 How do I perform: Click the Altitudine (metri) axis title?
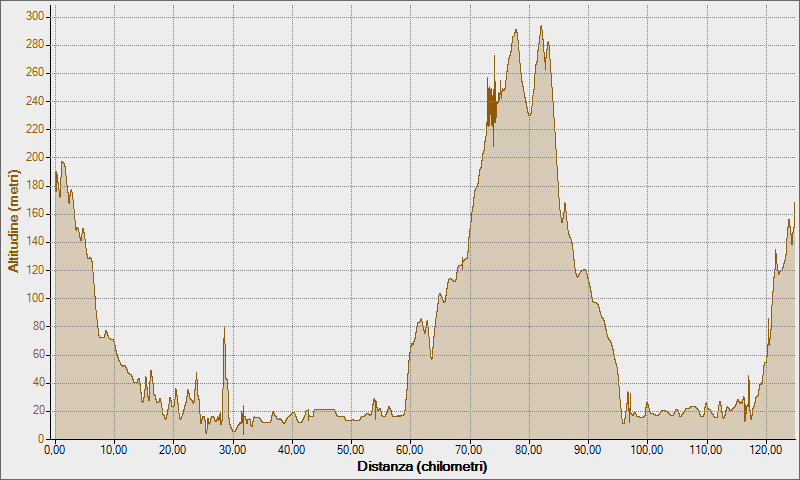coord(13,221)
